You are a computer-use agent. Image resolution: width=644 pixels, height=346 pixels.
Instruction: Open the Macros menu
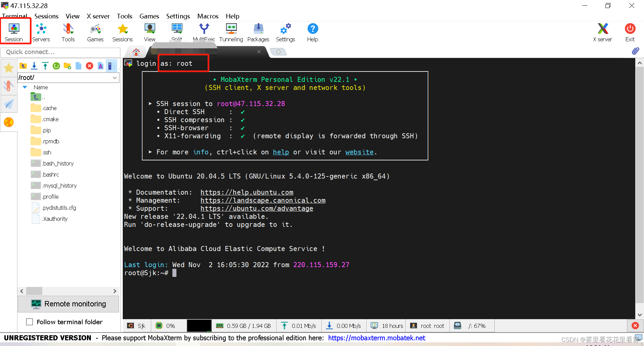point(208,16)
